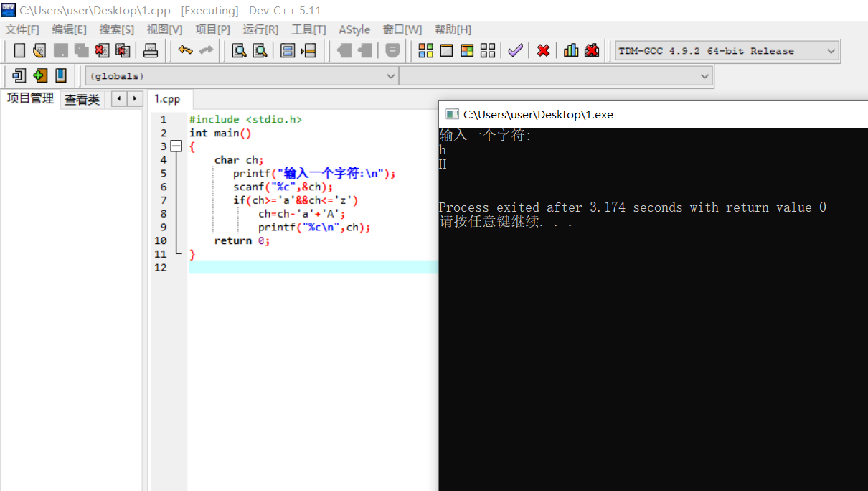The height and width of the screenshot is (491, 868).
Task: Click the Delete profiling information icon
Action: pyautogui.click(x=592, y=51)
